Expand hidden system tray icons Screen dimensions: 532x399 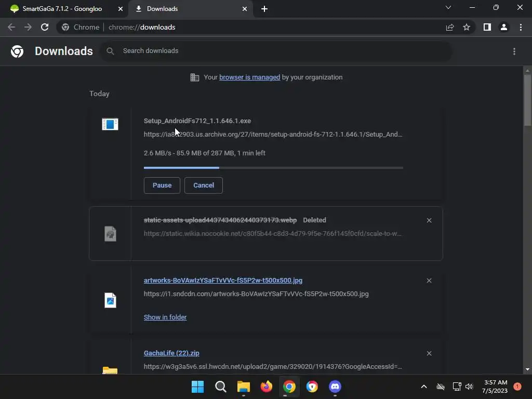[424, 387]
